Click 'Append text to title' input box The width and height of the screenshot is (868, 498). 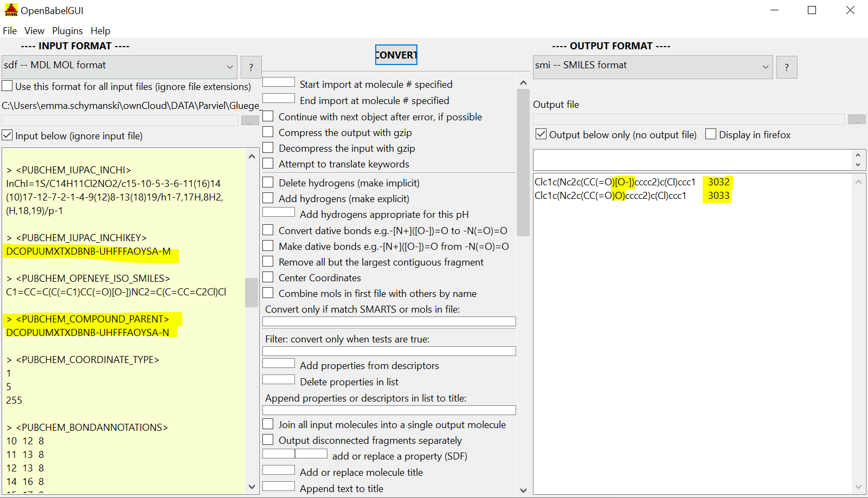[279, 487]
